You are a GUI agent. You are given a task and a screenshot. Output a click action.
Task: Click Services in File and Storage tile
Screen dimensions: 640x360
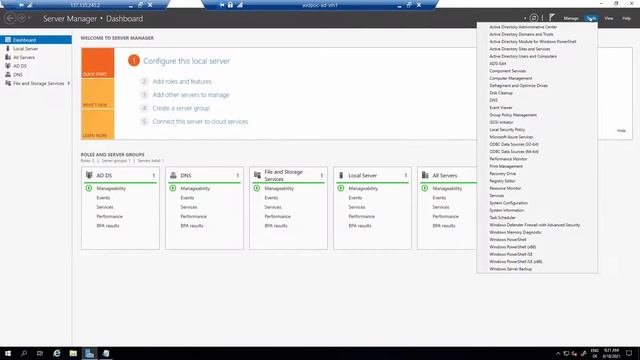tap(273, 207)
